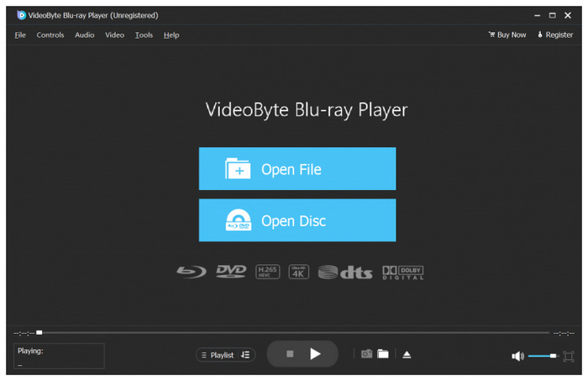Open the Video menu
This screenshot has width=588, height=381.
[x=114, y=35]
